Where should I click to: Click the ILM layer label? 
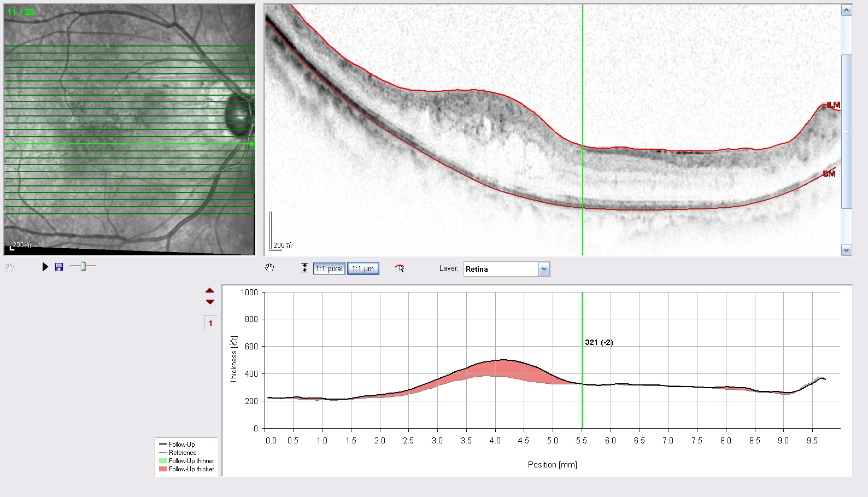point(833,104)
